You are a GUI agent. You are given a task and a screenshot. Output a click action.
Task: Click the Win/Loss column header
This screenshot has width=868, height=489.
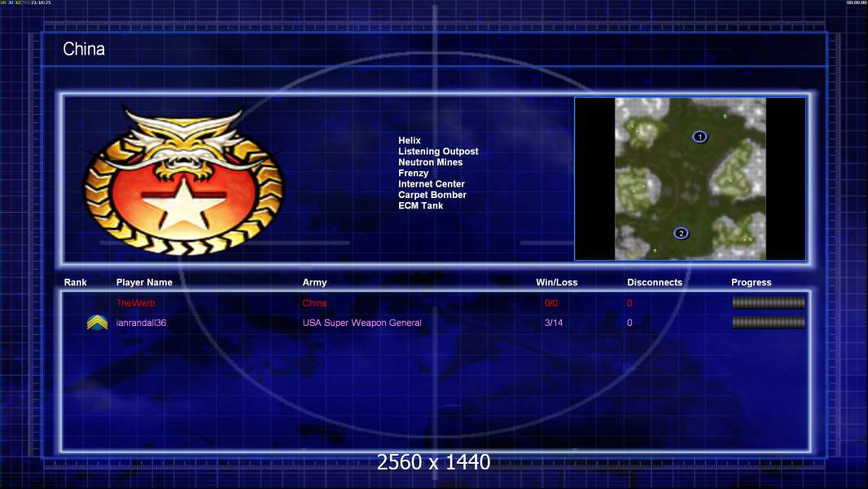point(557,283)
